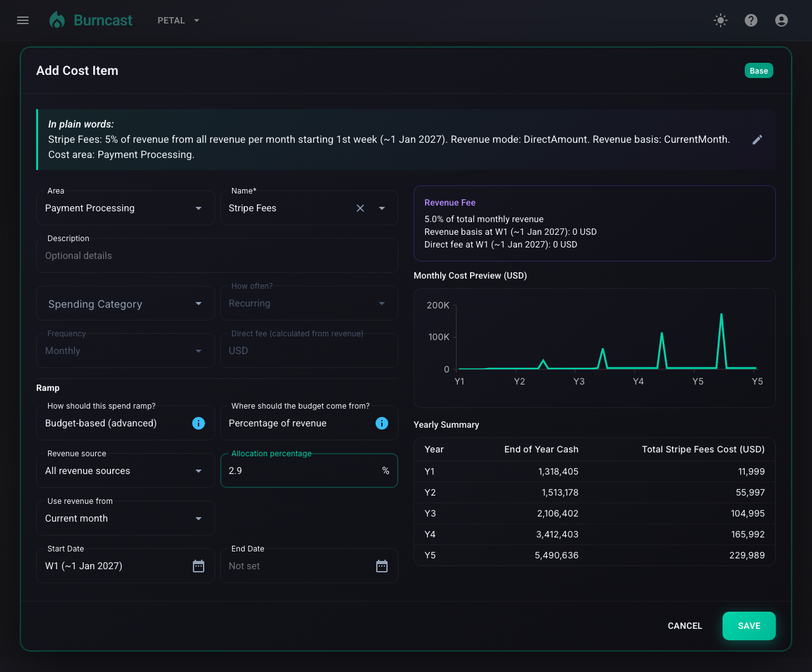
Task: Click the Revenue Fee heading
Action: 450,202
